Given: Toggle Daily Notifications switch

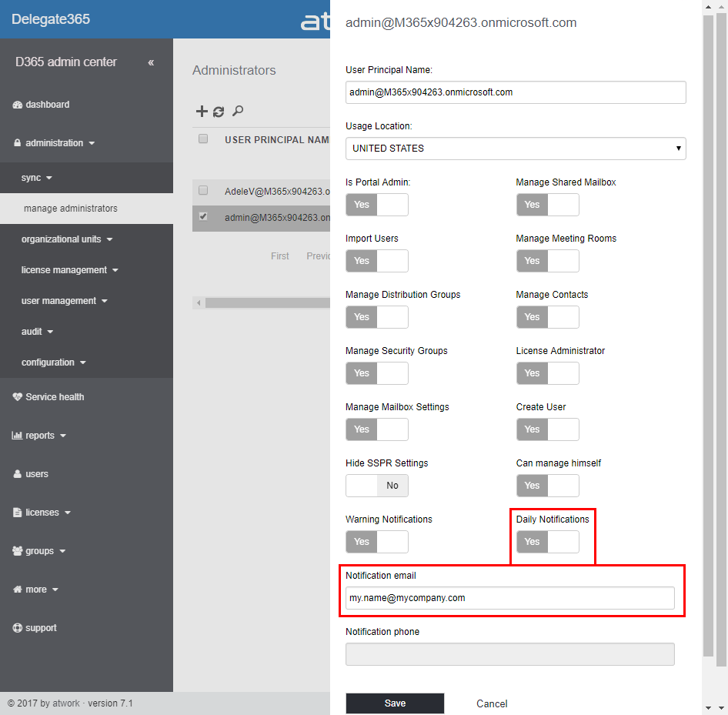Looking at the screenshot, I should pyautogui.click(x=547, y=542).
